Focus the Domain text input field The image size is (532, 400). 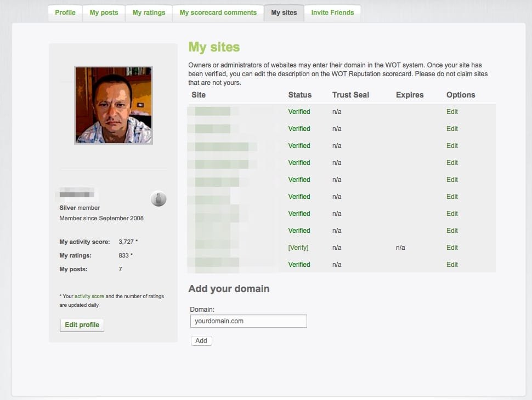[248, 321]
